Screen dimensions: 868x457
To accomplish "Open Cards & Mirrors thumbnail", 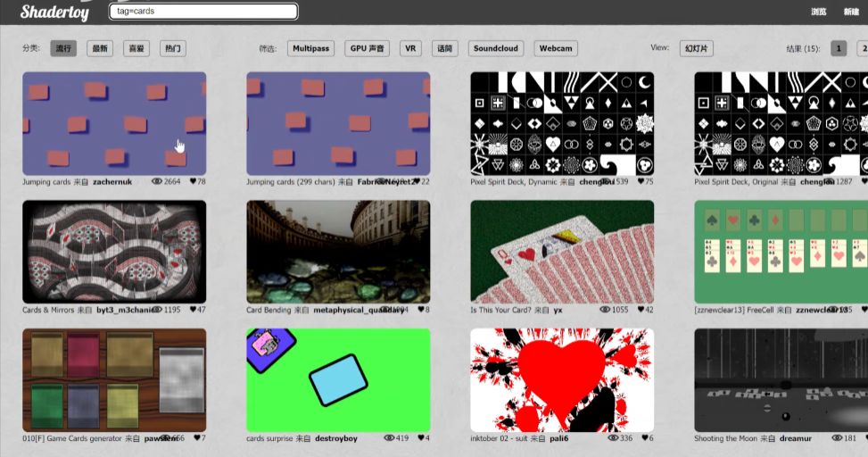I will 114,252.
